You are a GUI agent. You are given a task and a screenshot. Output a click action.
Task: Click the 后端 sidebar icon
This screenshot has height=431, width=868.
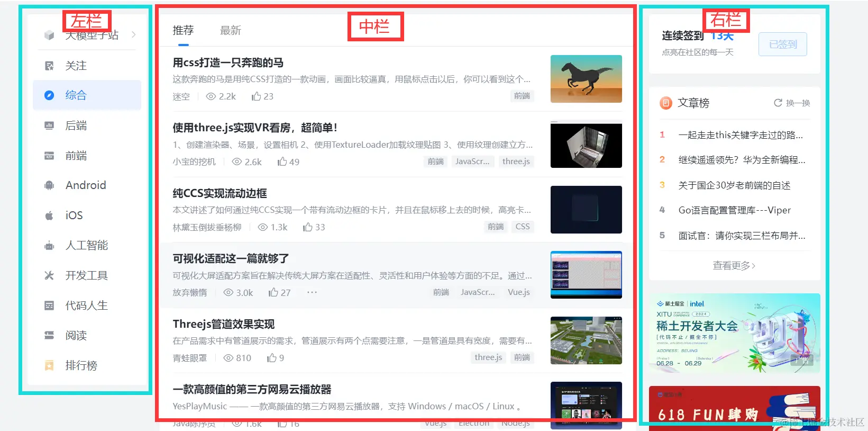49,125
